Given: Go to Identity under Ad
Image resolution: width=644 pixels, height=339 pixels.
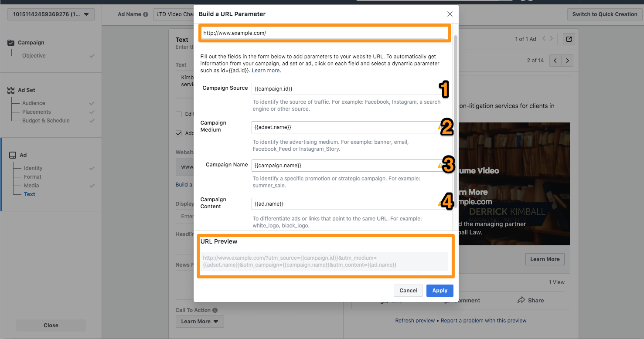Looking at the screenshot, I should tap(33, 168).
